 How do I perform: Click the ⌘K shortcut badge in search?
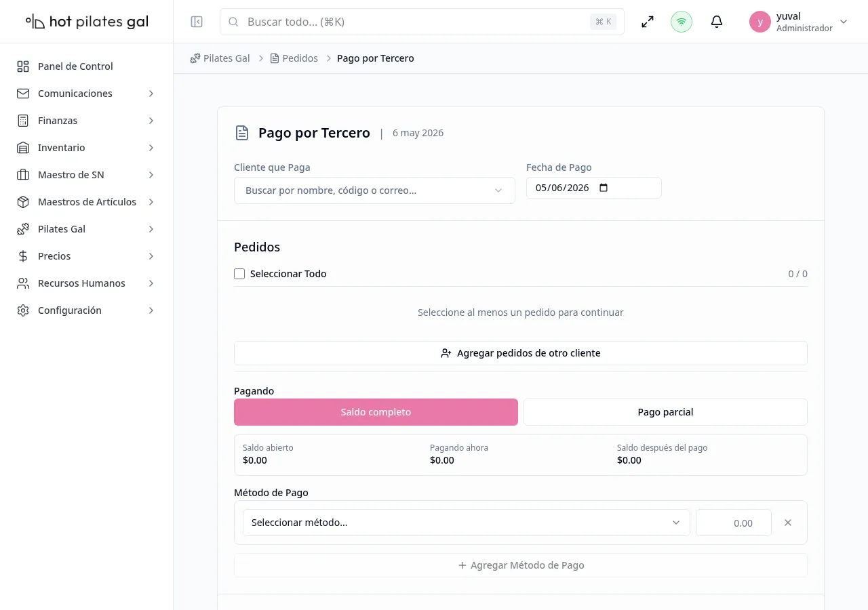click(604, 22)
